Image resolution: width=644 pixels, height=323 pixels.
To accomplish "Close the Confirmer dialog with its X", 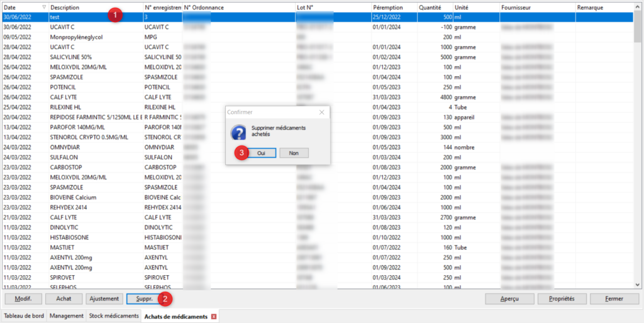I will tap(321, 112).
